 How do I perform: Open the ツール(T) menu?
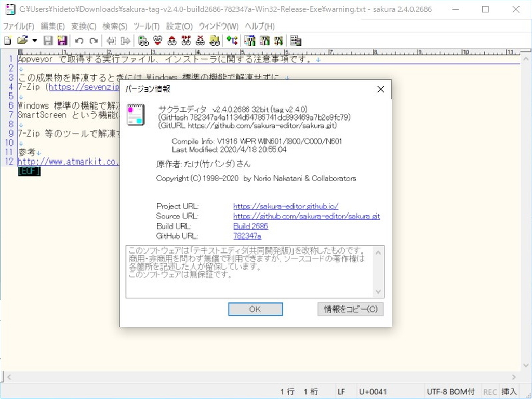(147, 26)
